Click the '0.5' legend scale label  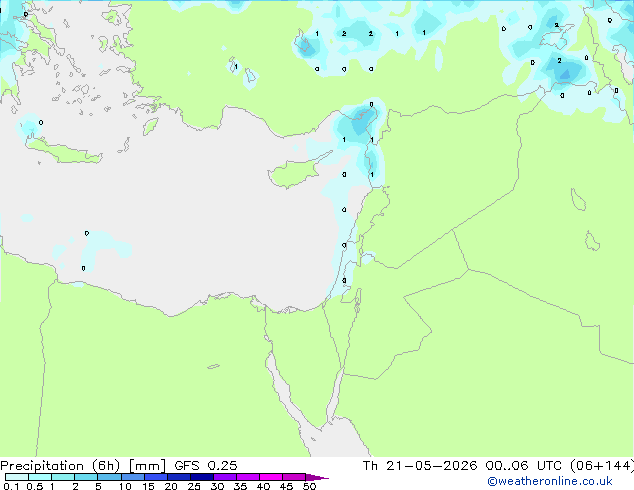coord(35,486)
